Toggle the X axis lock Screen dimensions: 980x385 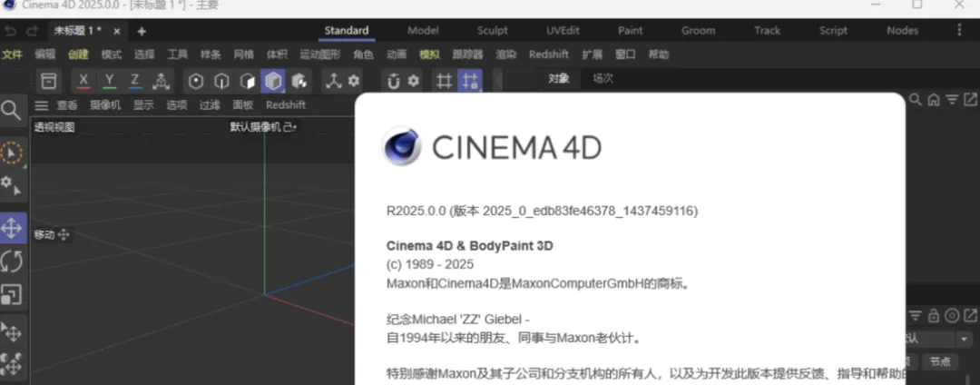tap(83, 81)
